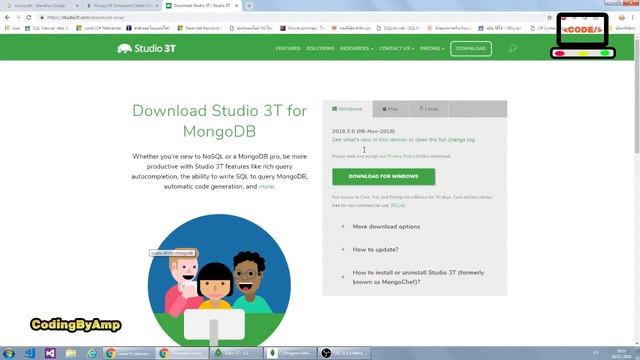Viewport: 640px width, 360px height.
Task: Click the team illustration image
Action: [x=219, y=280]
